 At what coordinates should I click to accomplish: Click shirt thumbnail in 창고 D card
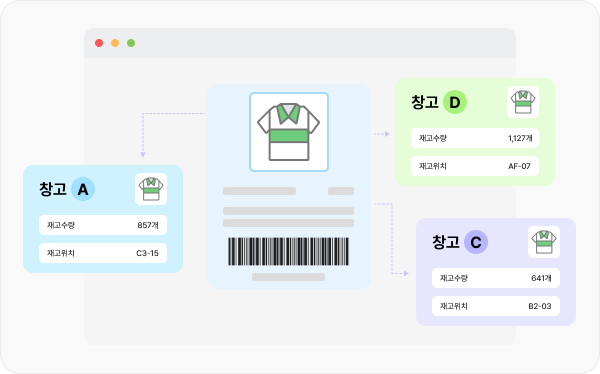coord(523,102)
